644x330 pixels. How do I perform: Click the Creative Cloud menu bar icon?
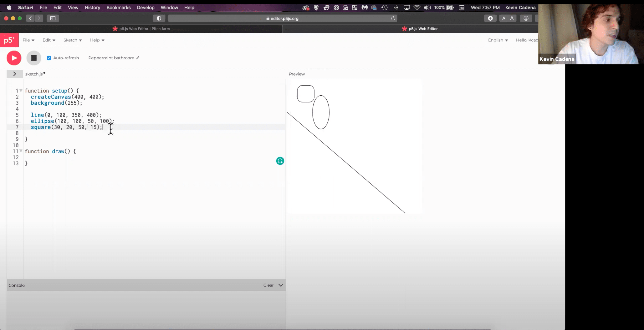tap(306, 8)
